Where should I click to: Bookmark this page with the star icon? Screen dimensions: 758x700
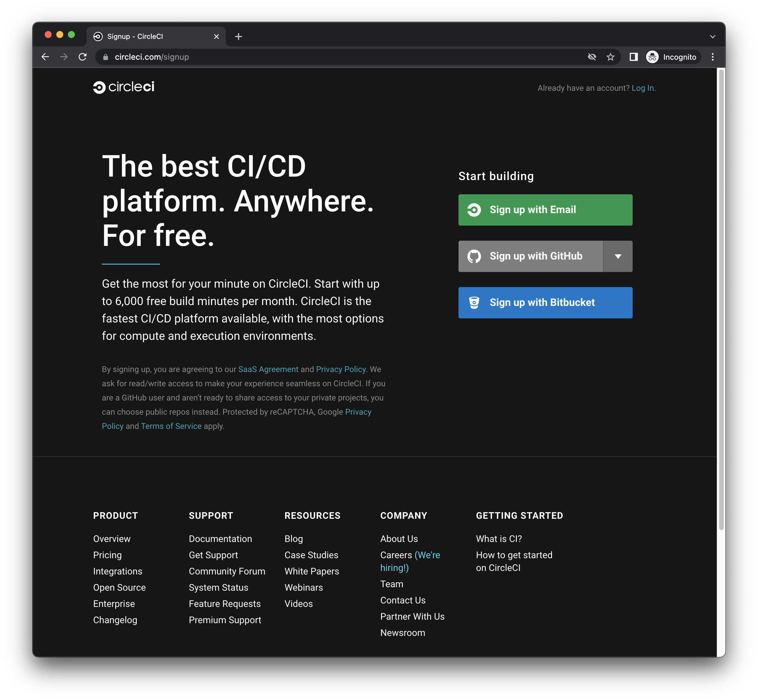[610, 57]
